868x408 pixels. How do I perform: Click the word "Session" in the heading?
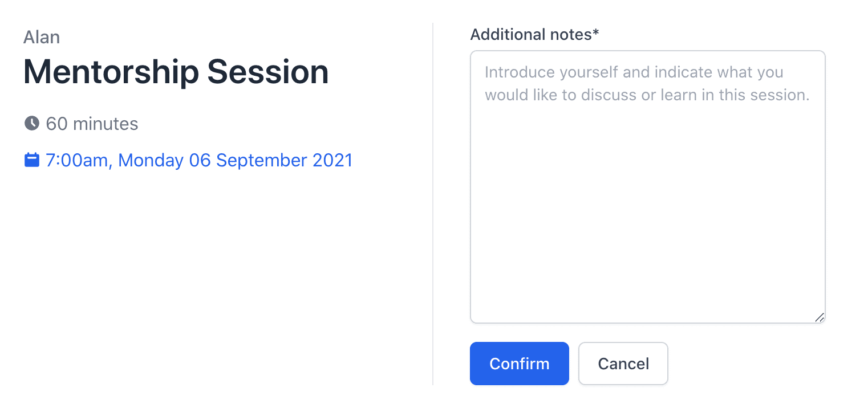[x=267, y=72]
